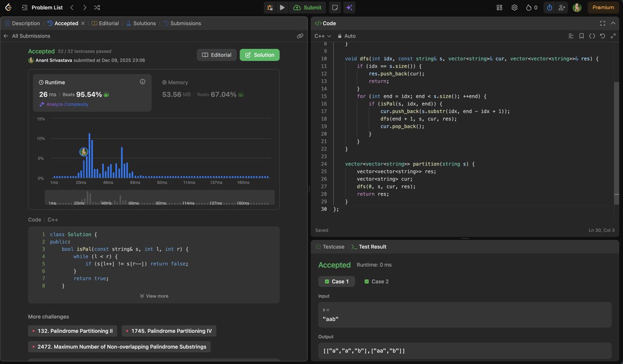Open the settings gear icon
623x364 pixels.
[x=514, y=7]
